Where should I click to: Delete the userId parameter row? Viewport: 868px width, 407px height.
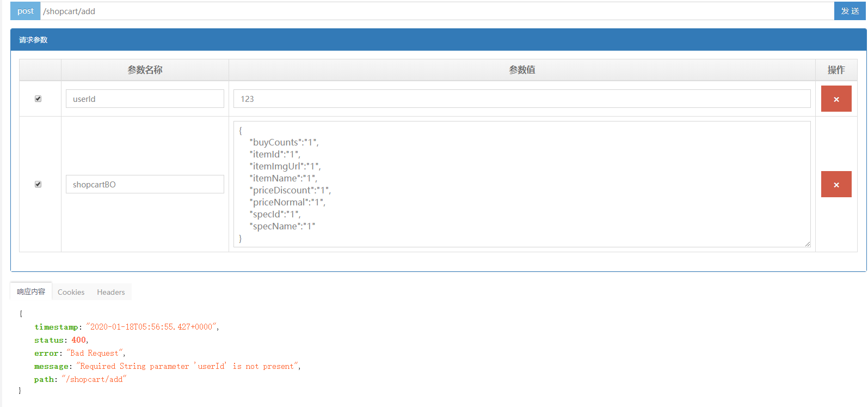coord(836,99)
